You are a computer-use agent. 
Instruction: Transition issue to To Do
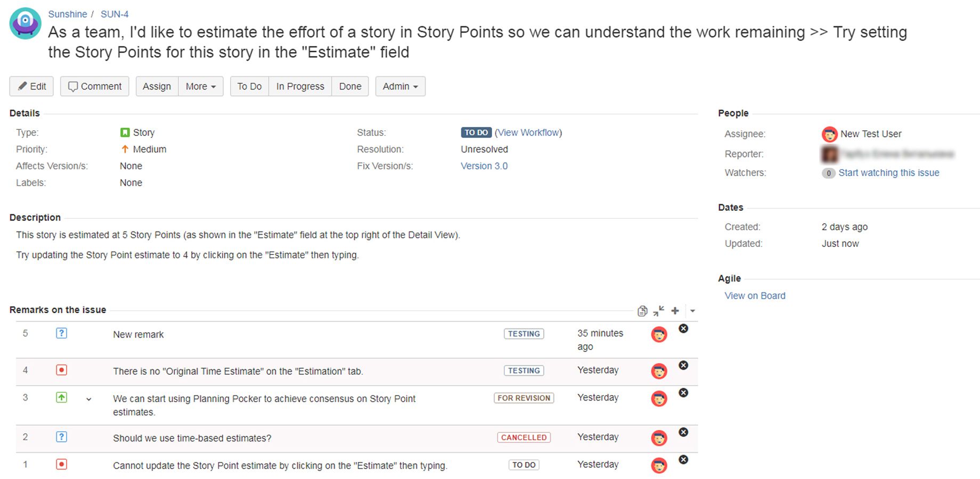249,86
